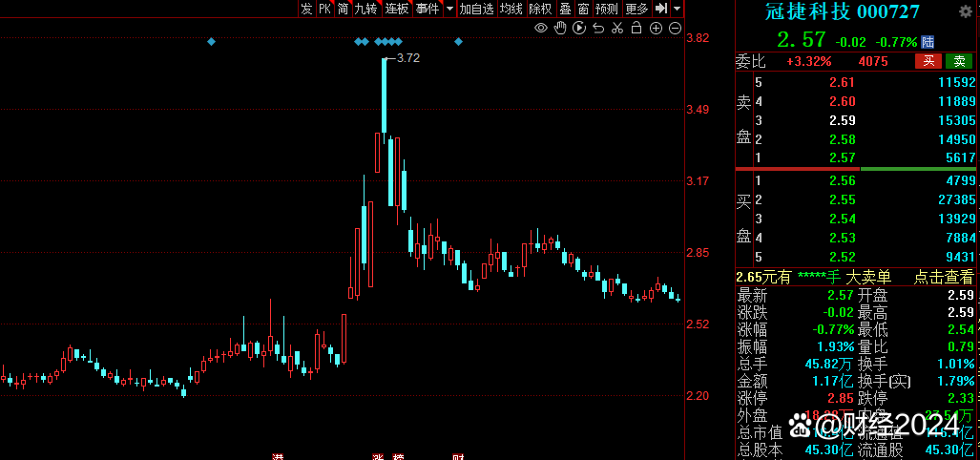This screenshot has width=980, height=460.
Task: Click the red 买 buy button
Action: pos(928,61)
